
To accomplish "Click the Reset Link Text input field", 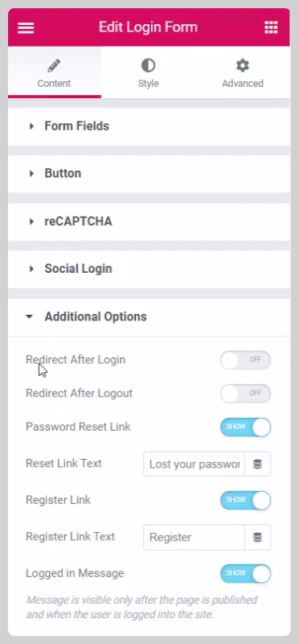I will tap(194, 464).
